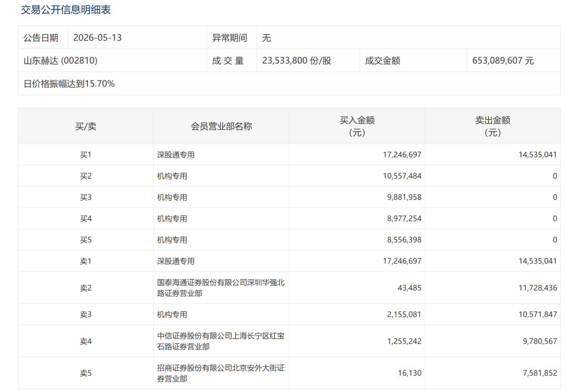
Task: Click 招商证券 北京安外大街 branch name
Action: 221,373
